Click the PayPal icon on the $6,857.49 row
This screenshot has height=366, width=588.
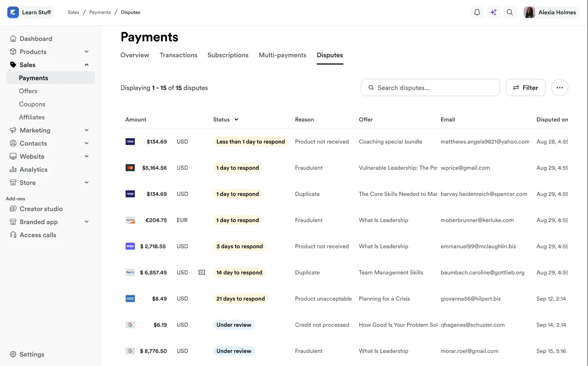coord(130,272)
